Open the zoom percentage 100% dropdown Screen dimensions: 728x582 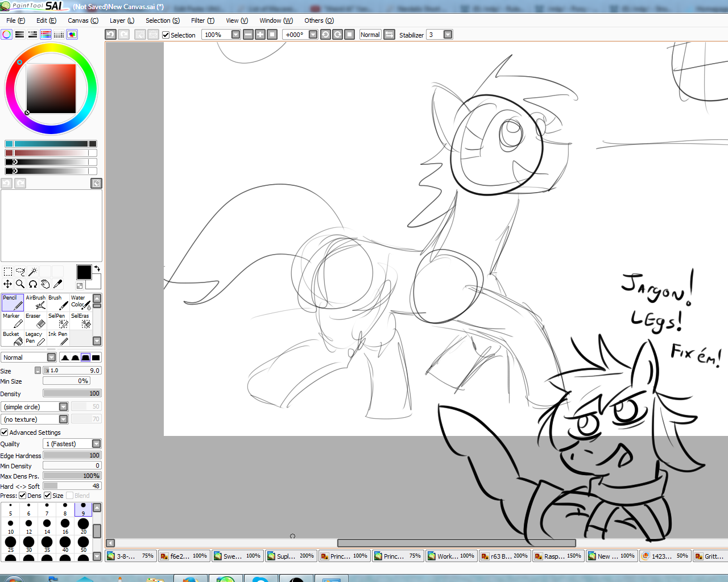pos(235,35)
